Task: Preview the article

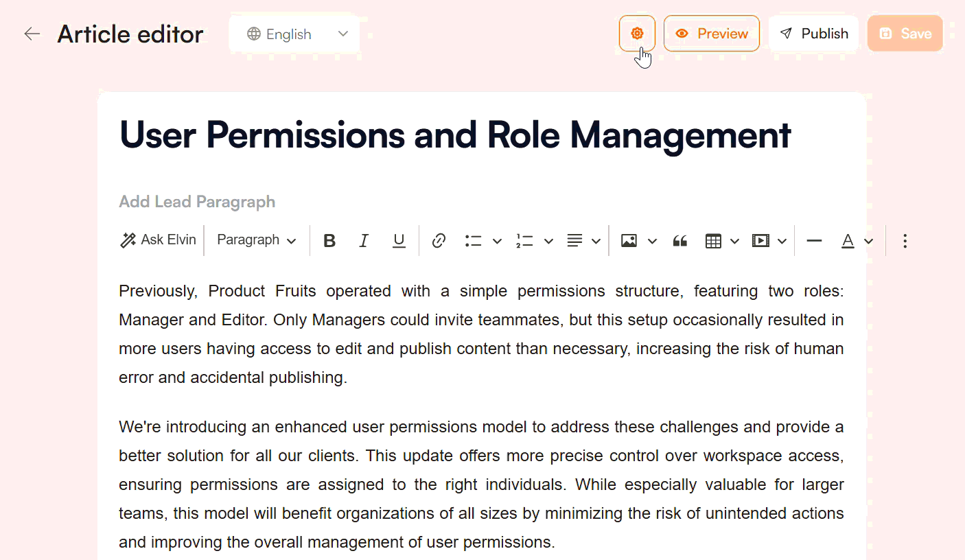Action: point(712,33)
